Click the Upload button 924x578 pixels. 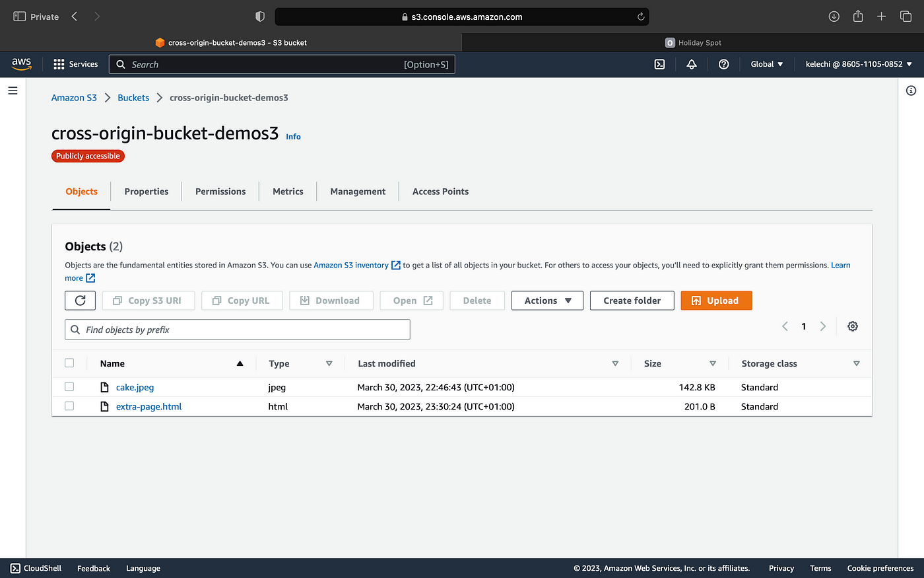[716, 301]
